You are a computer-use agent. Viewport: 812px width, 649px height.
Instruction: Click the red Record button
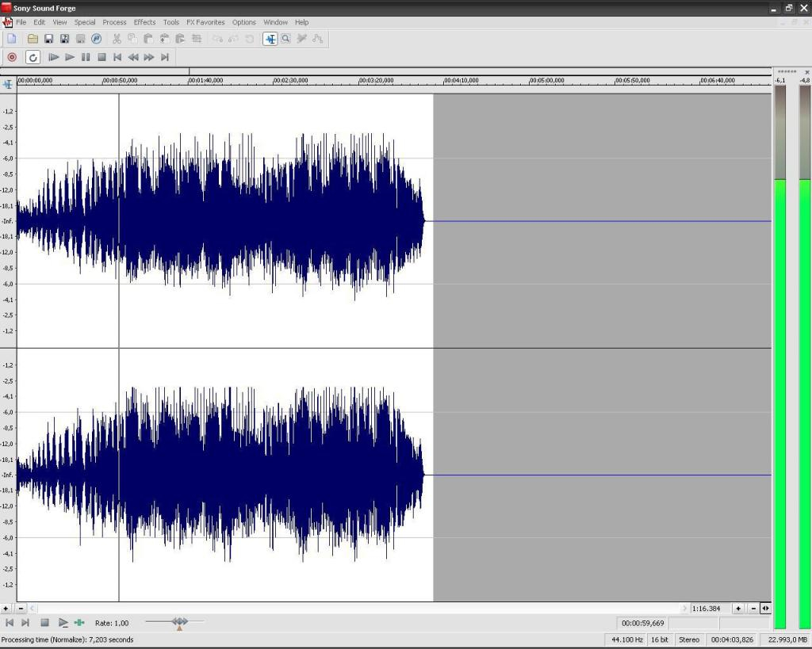[12, 57]
